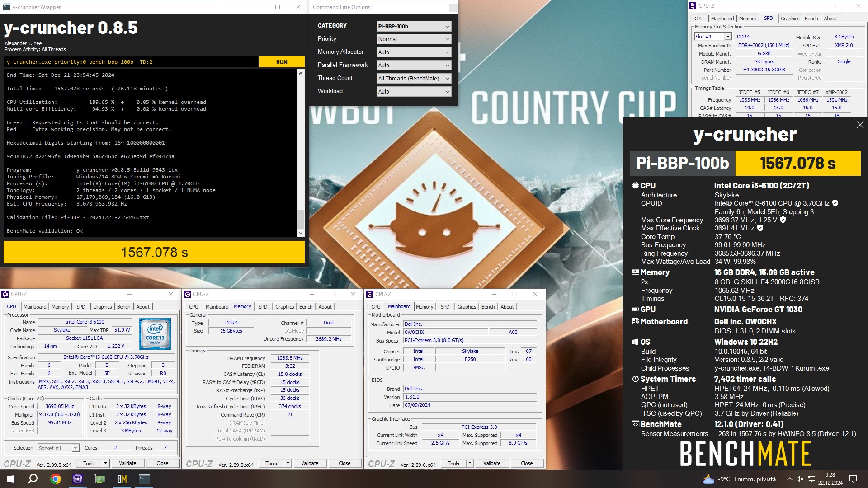Launch Google Chrome from the taskbar

tap(55, 479)
